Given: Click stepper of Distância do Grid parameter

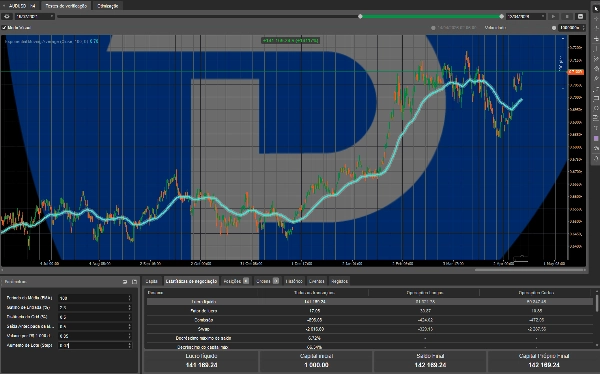Looking at the screenshot, I should point(129,317).
